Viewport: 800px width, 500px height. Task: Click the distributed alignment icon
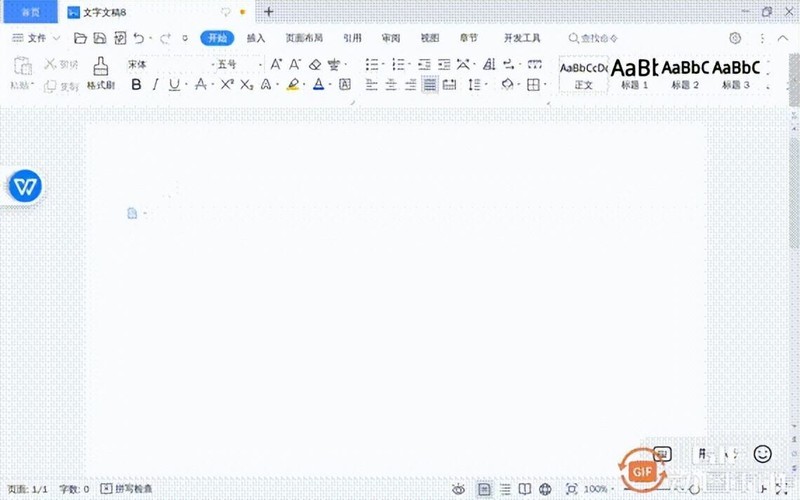(449, 84)
